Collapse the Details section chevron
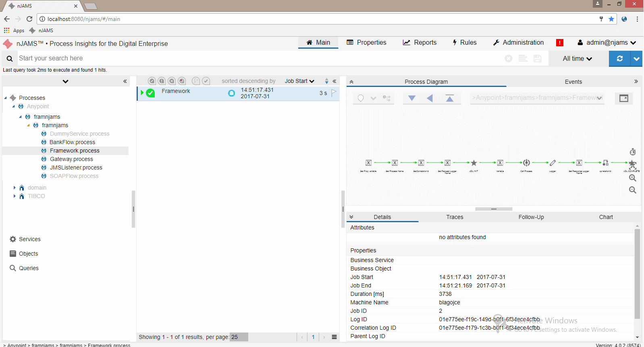 (351, 217)
